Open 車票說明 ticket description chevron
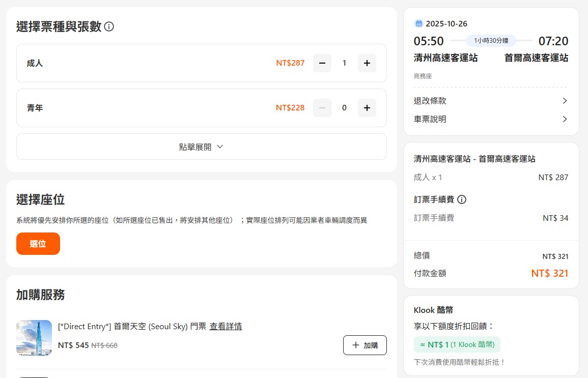The height and width of the screenshot is (378, 588). point(564,119)
